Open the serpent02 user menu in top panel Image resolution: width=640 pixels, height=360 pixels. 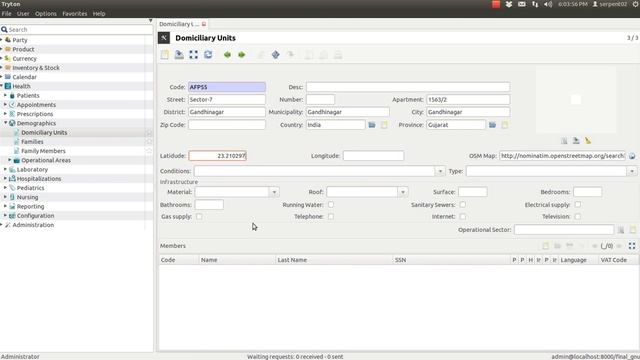[610, 4]
